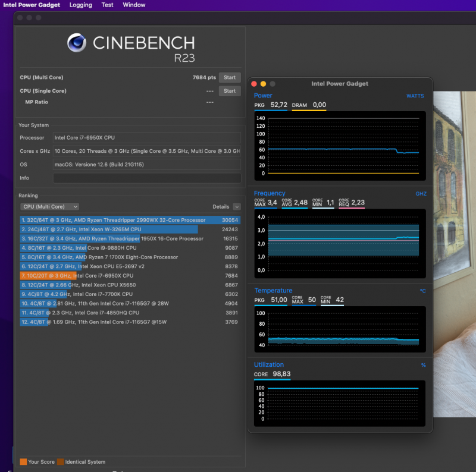Click the CORE MIN temperature value 42
Viewport: 476px width, 472px height.
point(340,300)
